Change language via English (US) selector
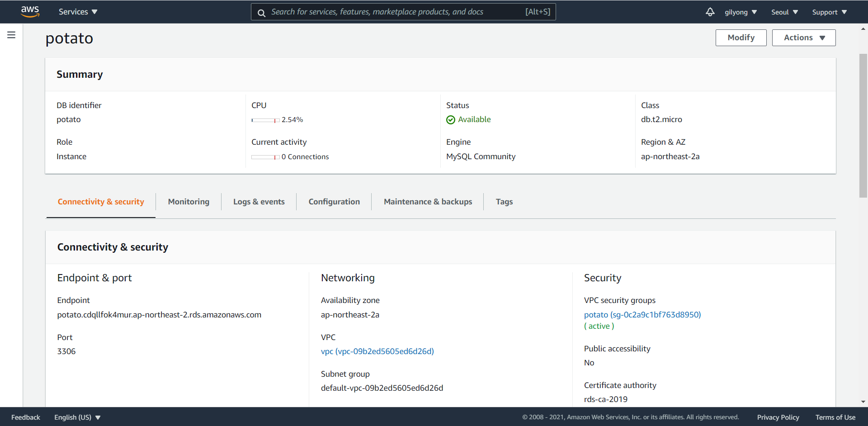Viewport: 868px width, 426px height. coord(77,417)
